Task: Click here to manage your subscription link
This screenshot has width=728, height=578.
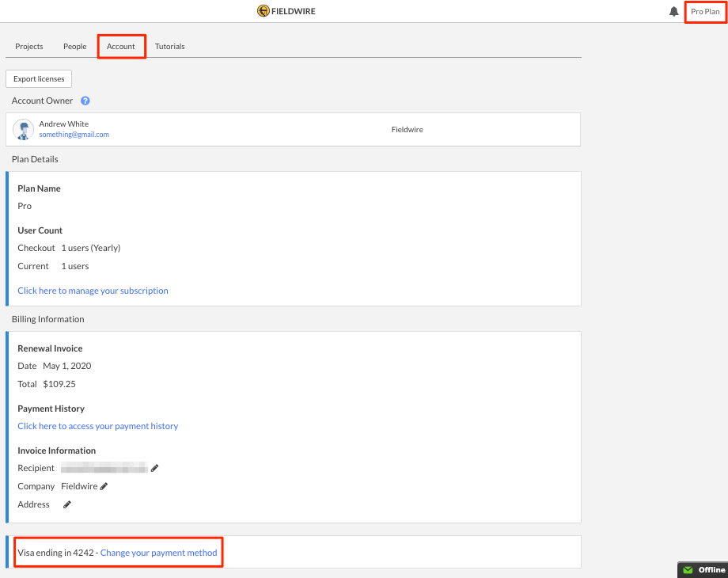Action: click(x=93, y=291)
